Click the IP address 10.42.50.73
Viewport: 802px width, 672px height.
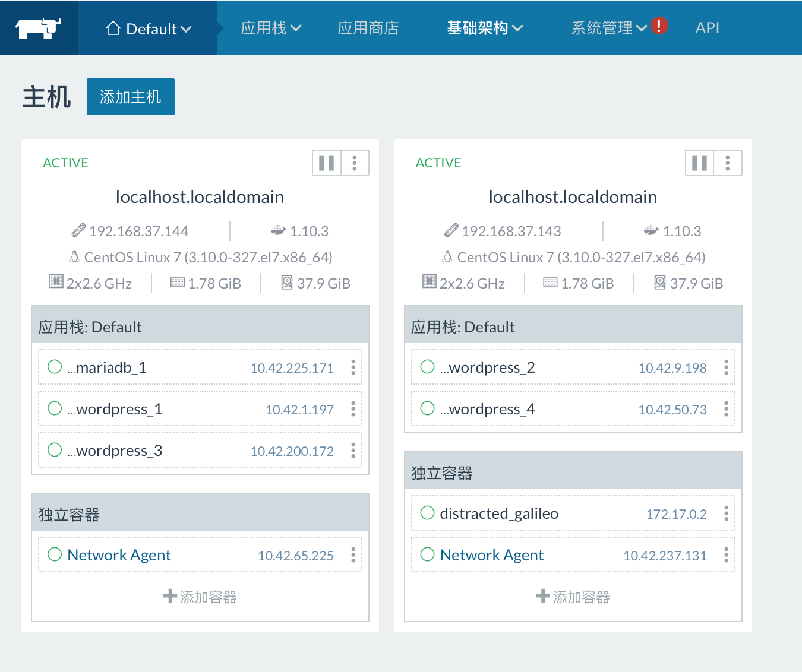point(672,410)
